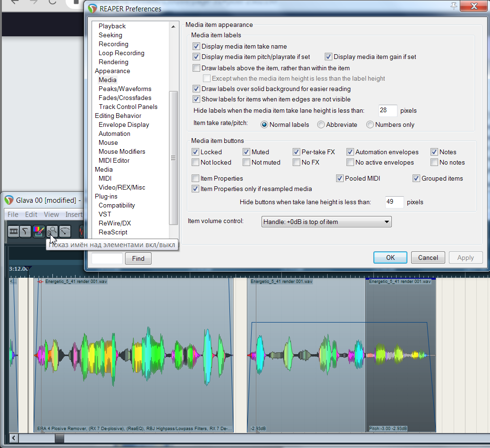
Task: Open the File menu in Glava 00 window
Action: coord(13,215)
